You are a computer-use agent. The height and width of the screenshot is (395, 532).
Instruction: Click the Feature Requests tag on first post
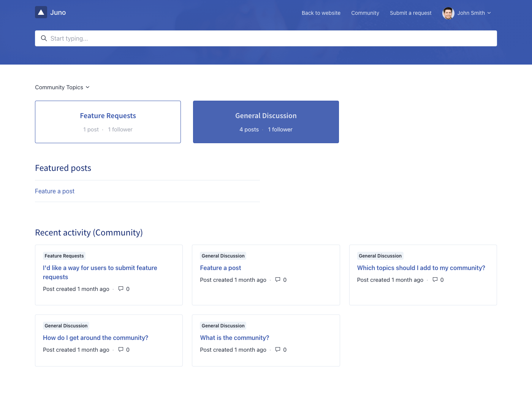tap(64, 256)
